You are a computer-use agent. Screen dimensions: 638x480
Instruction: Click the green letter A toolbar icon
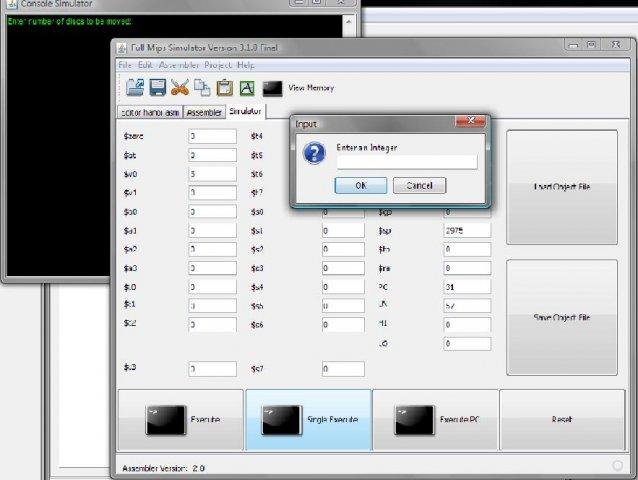[247, 88]
